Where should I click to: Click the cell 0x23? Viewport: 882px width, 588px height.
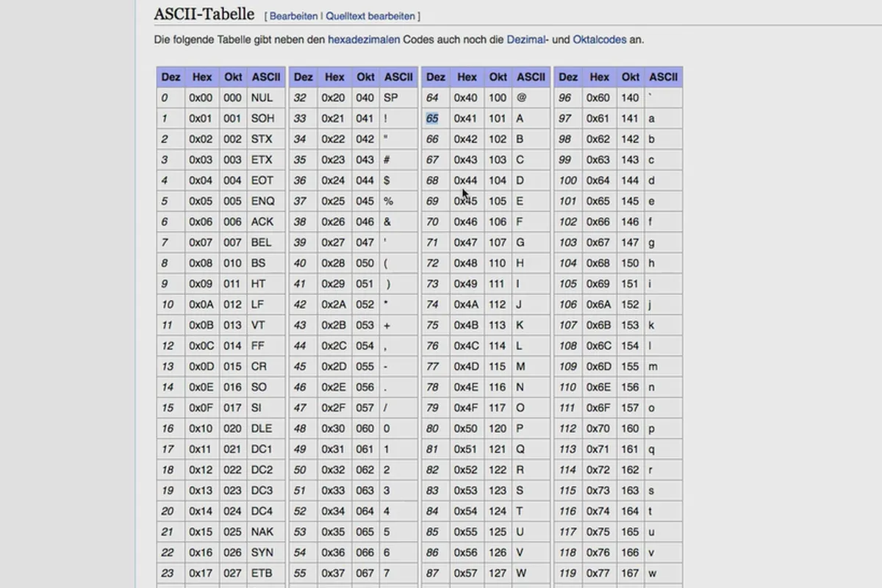334,159
